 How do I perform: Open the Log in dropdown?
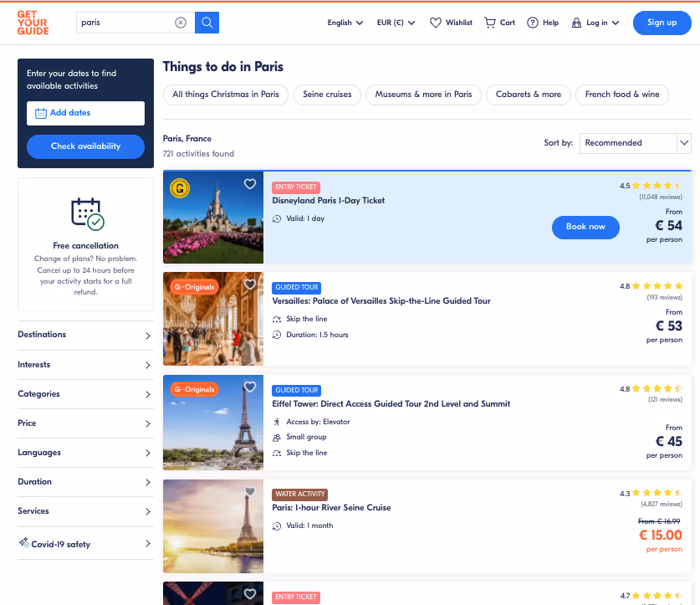point(595,23)
